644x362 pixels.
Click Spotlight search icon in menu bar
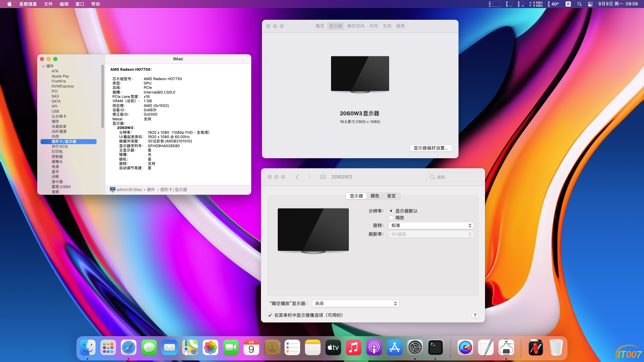[579, 4]
